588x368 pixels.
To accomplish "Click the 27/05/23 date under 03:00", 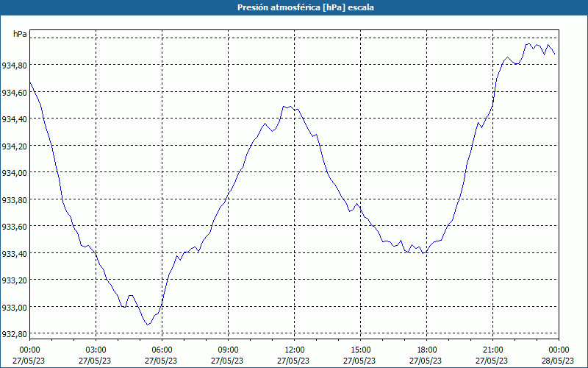I will [x=95, y=361].
